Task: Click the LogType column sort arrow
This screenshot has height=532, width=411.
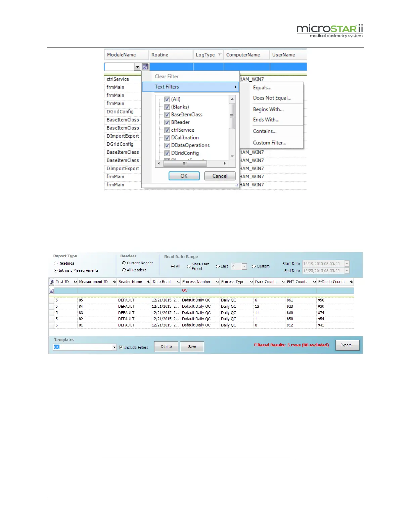Action: tap(220, 55)
